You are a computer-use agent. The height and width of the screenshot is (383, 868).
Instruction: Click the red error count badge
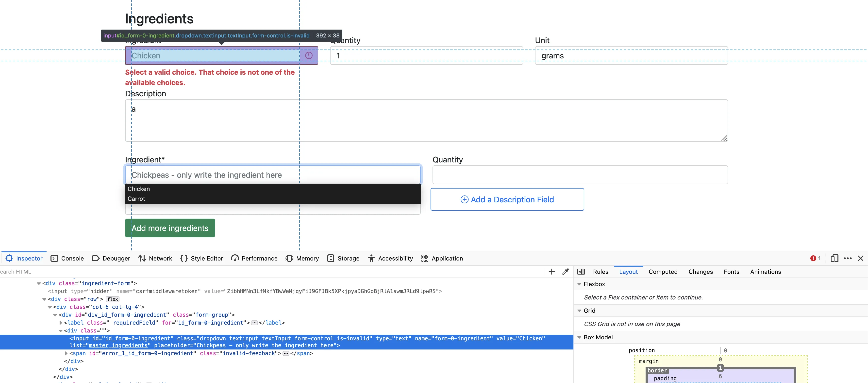tap(816, 258)
